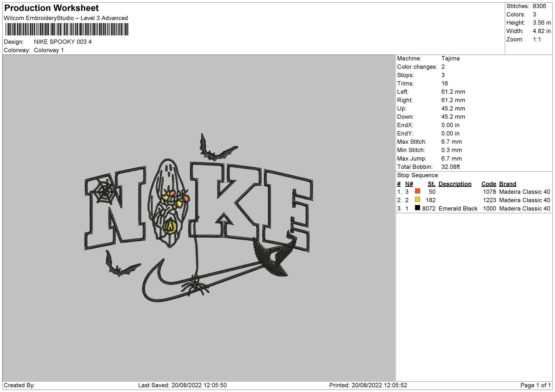
Task: Click the Stitches value 8306
Action: tap(539, 6)
